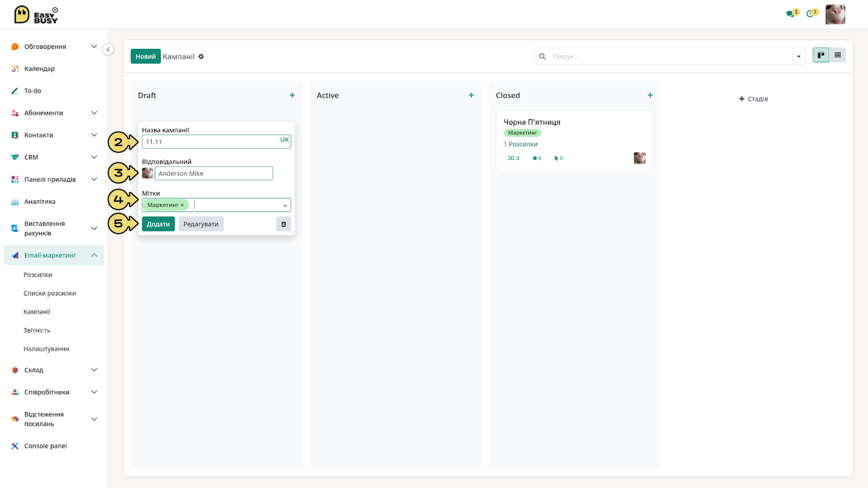Click the Співробітники sidebar icon
The image size is (868, 488).
(x=15, y=393)
